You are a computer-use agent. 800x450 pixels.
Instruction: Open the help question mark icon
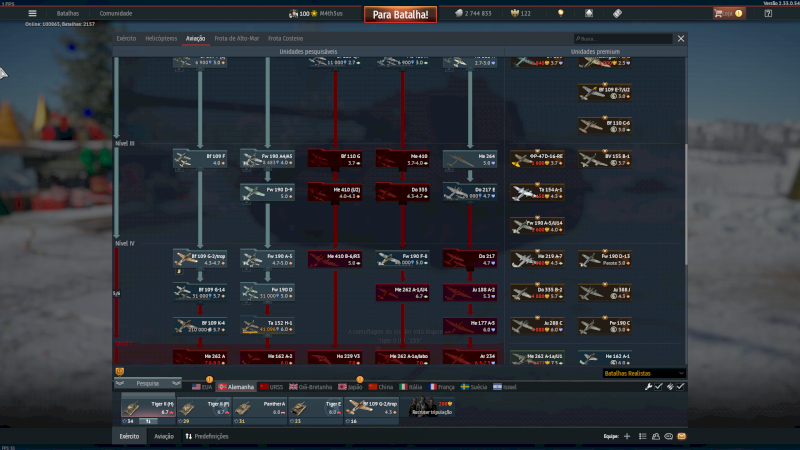click(768, 13)
